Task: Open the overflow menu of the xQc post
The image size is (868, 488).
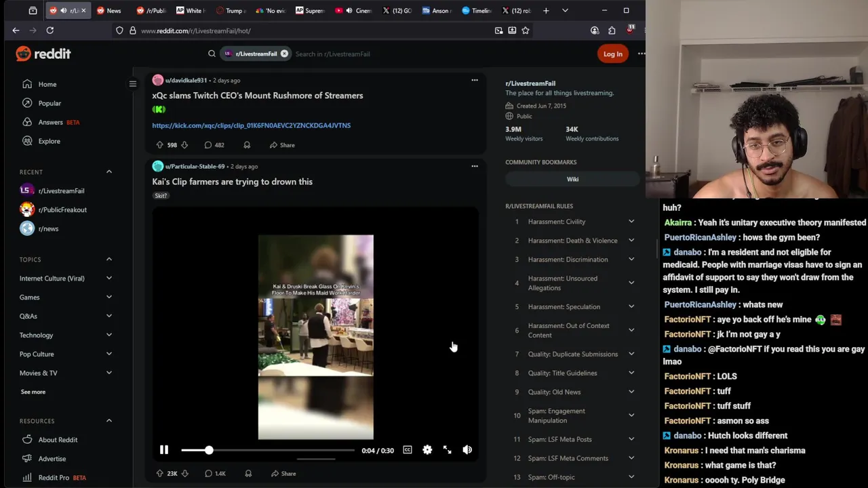Action: tap(475, 80)
